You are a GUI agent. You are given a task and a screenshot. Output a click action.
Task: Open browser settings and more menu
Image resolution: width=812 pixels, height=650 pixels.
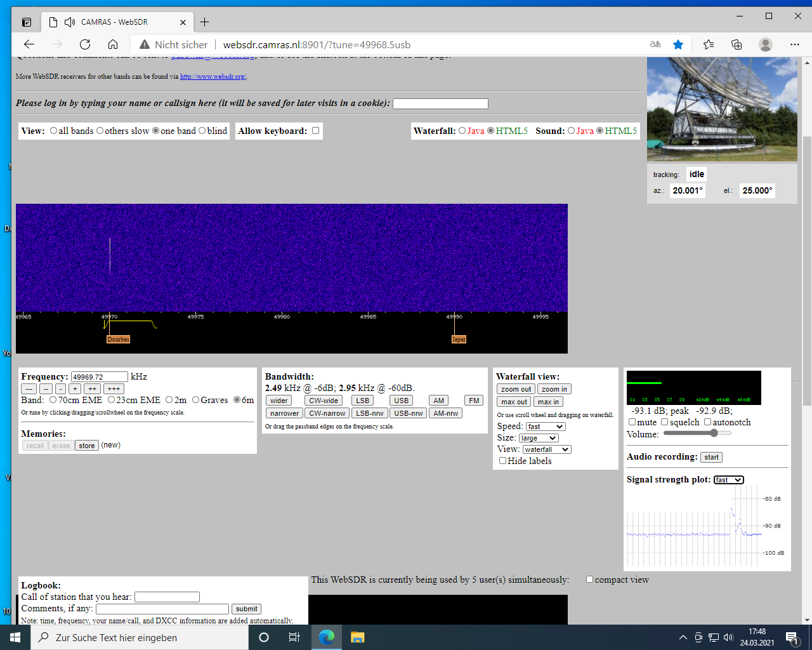click(x=795, y=44)
